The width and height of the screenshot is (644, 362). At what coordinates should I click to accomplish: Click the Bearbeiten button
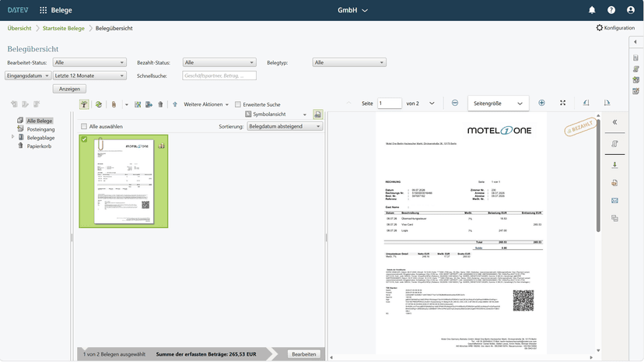(x=304, y=354)
